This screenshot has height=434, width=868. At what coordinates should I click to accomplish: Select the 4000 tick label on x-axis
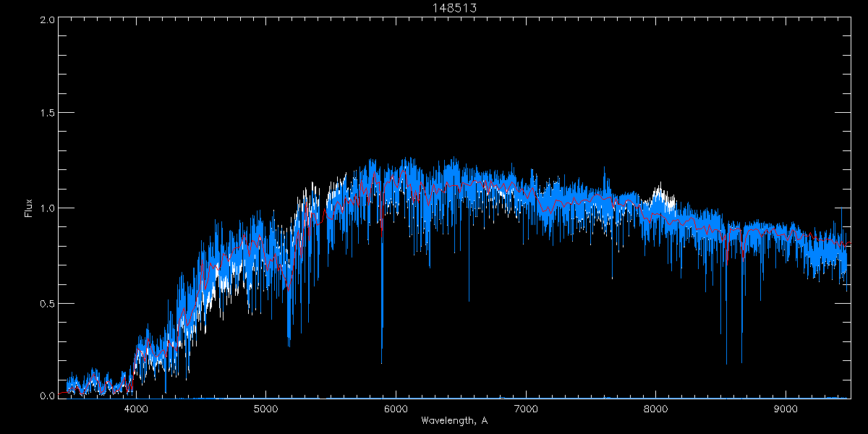coord(136,409)
